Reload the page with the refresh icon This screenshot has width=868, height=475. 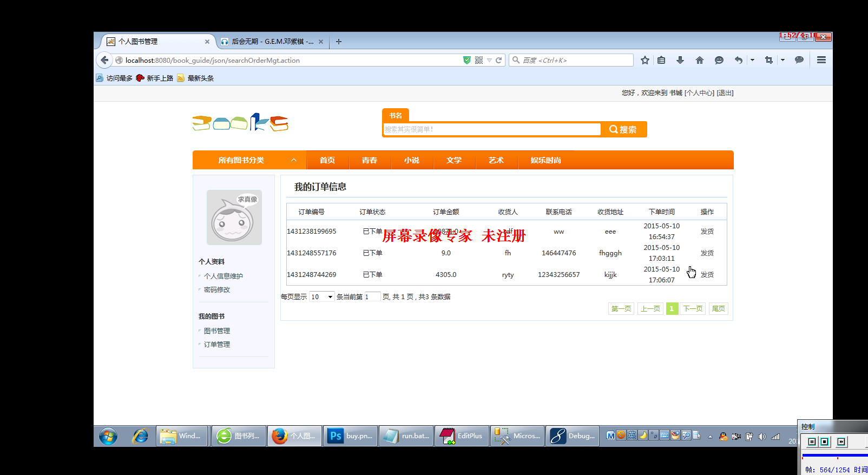[499, 60]
